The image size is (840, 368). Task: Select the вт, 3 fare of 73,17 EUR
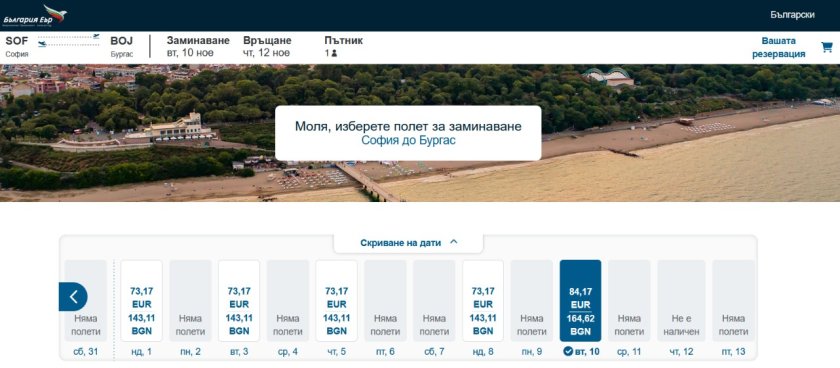click(239, 301)
